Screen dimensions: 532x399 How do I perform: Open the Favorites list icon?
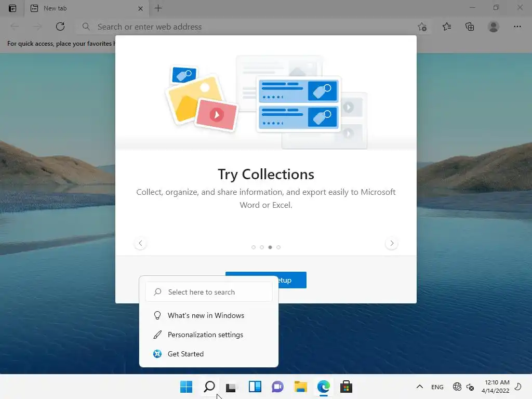[x=447, y=26]
